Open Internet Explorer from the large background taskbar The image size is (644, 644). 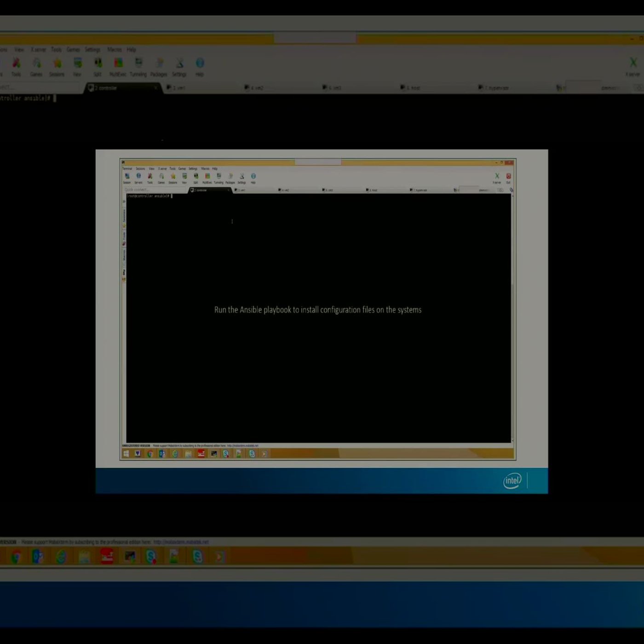point(61,557)
